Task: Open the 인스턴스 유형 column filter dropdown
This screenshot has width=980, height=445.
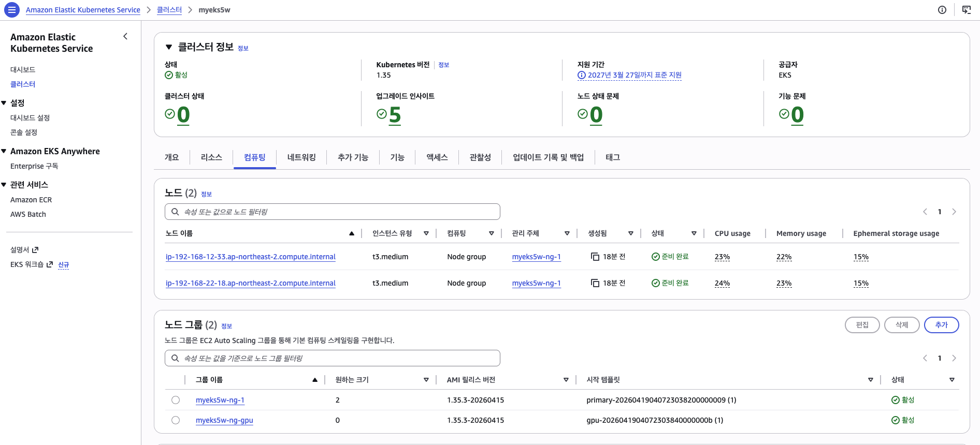Action: pos(426,233)
